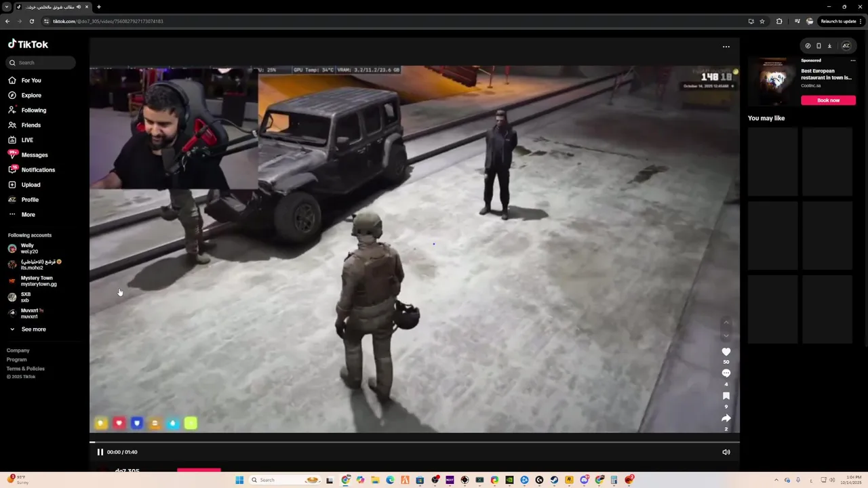Click the phone app icon in top bar
The image size is (868, 488).
(818, 46)
